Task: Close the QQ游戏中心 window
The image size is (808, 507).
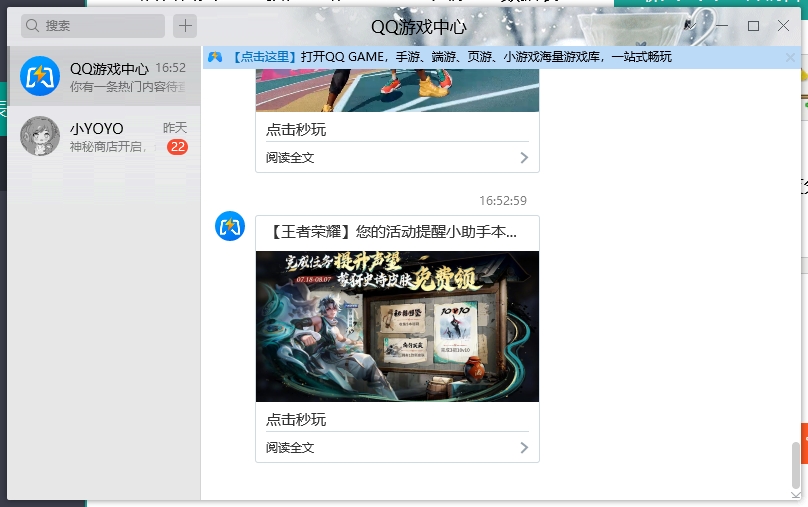Action: 783,26
